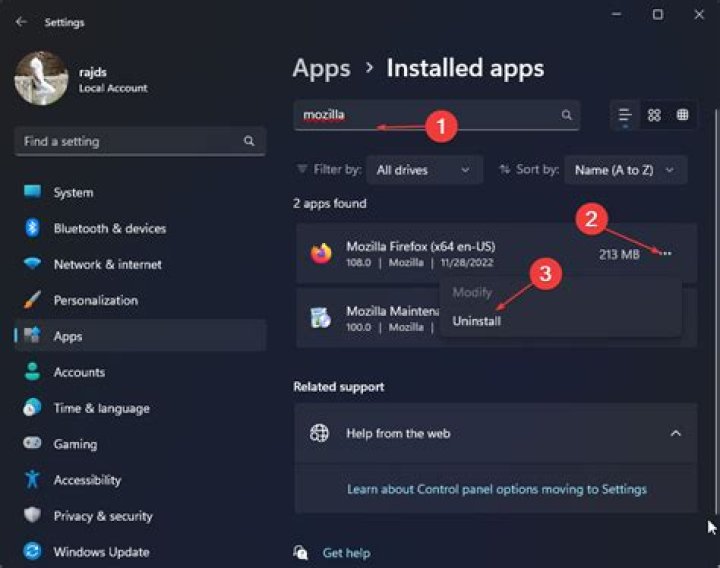Click the Mozilla Maintenance Service icon
Viewport: 720px width, 568px height.
coord(321,318)
